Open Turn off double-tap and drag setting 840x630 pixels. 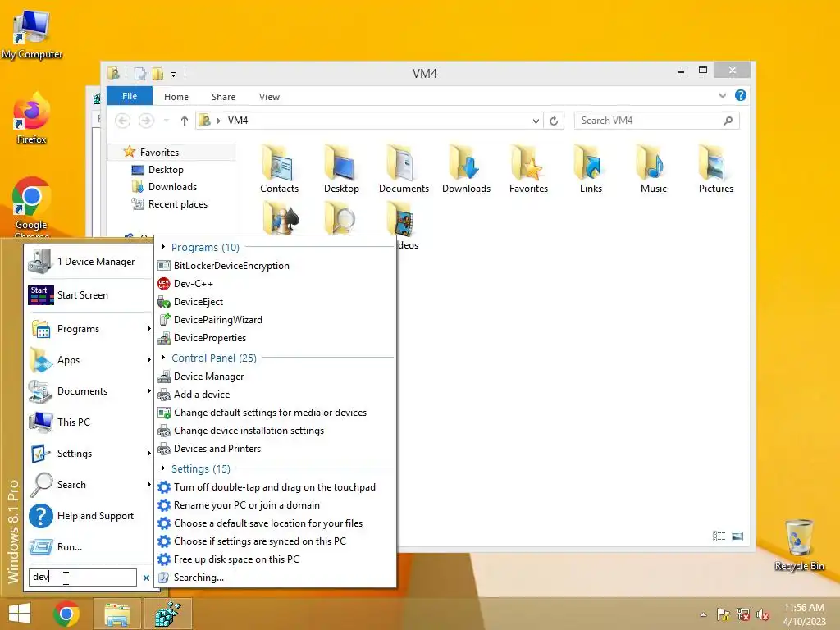pos(276,487)
